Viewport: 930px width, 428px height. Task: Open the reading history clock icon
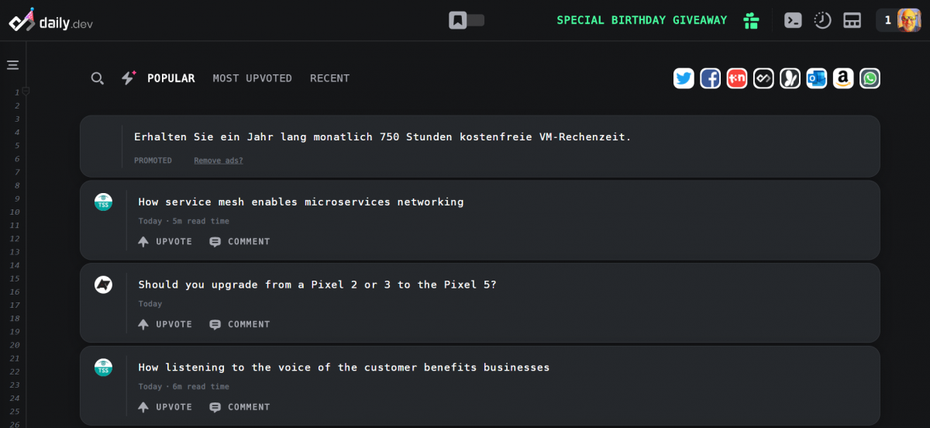pyautogui.click(x=822, y=21)
